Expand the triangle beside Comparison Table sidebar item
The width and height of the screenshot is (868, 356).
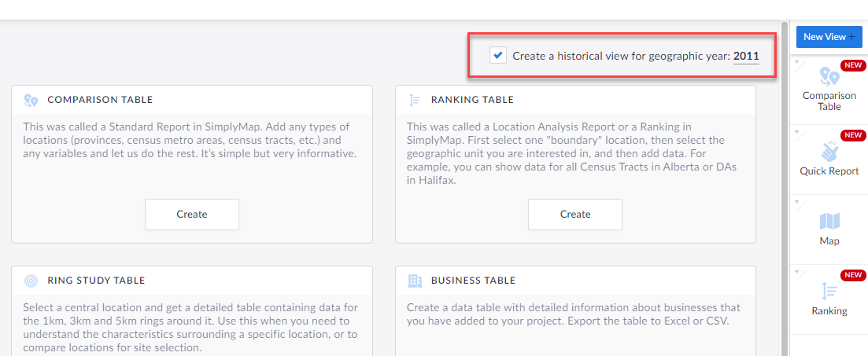[x=797, y=62]
